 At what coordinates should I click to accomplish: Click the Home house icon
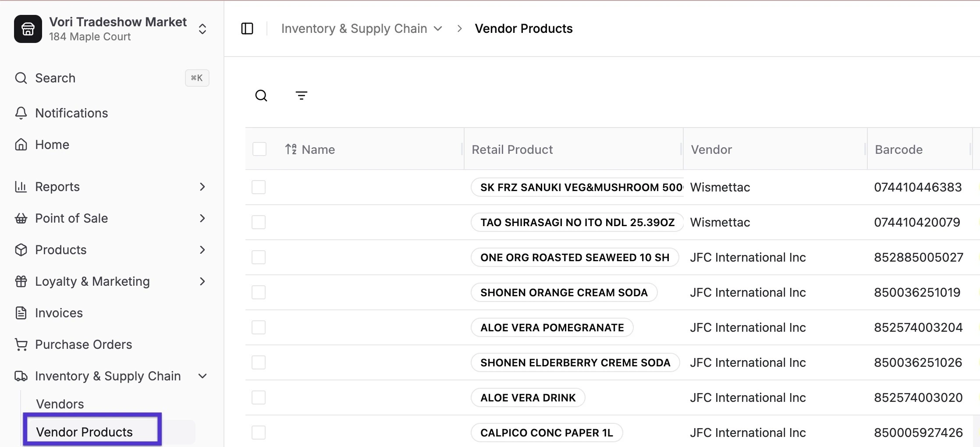(x=21, y=145)
